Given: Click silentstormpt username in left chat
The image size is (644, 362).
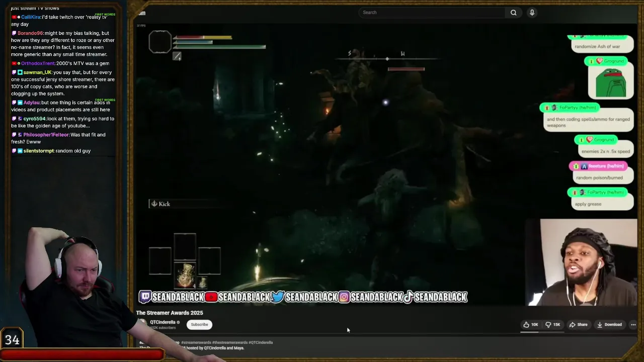Looking at the screenshot, I should pos(38,151).
